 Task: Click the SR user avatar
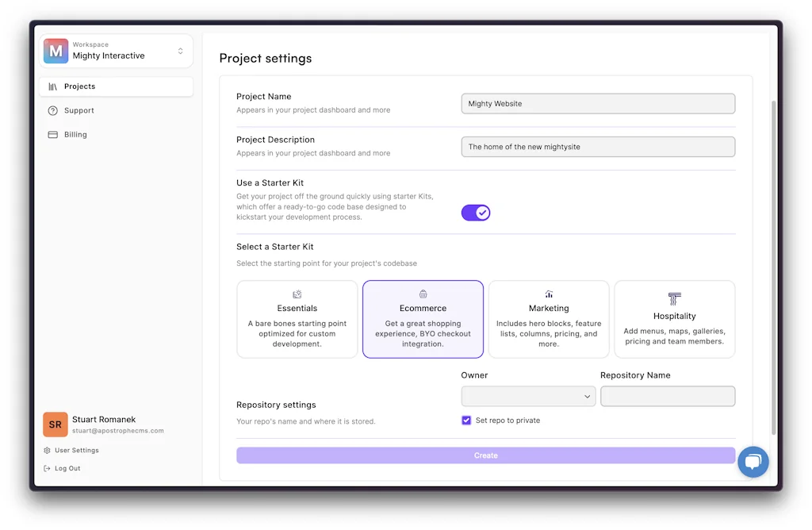click(56, 424)
